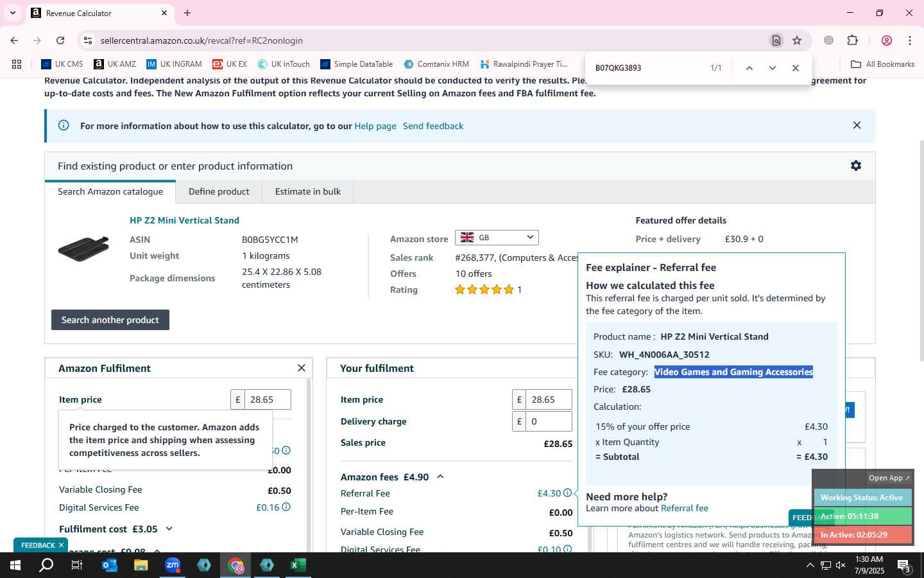
Task: Open File Explorer from taskbar
Action: coord(141,565)
